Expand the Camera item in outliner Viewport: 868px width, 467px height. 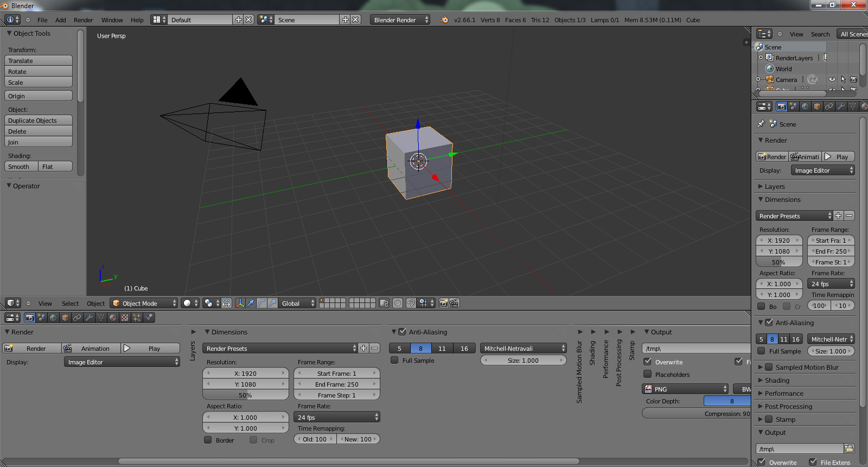(x=758, y=79)
